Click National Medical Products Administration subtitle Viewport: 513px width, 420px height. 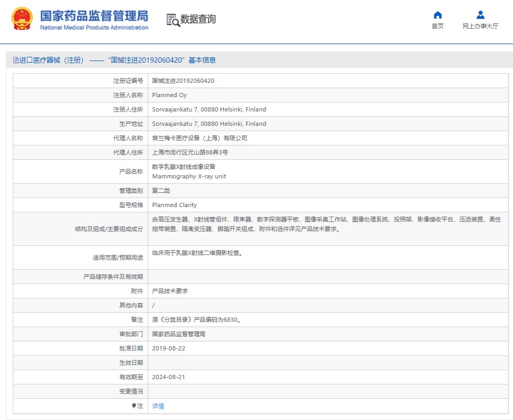pyautogui.click(x=94, y=28)
